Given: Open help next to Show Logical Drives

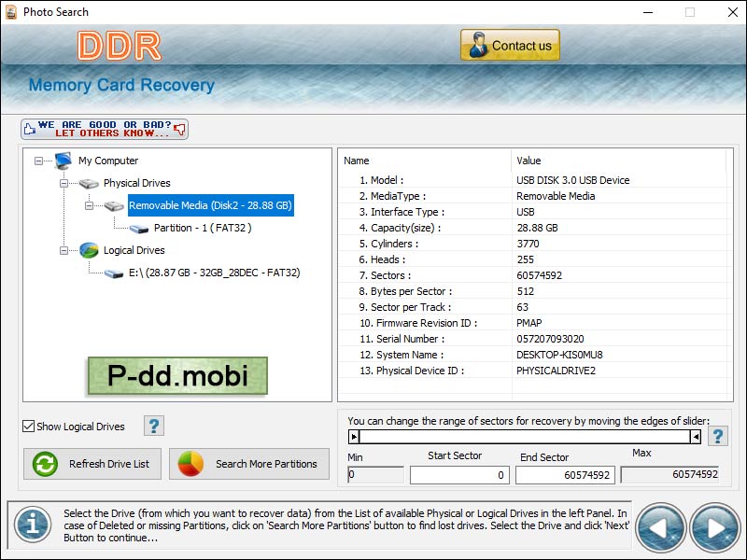Looking at the screenshot, I should pos(153,426).
